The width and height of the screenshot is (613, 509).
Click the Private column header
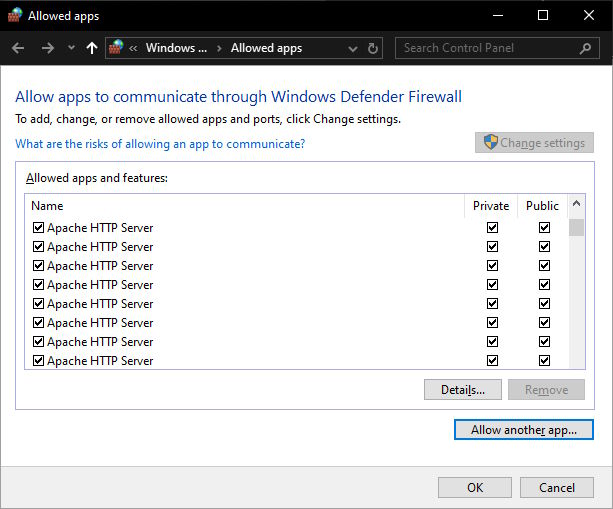(x=491, y=206)
